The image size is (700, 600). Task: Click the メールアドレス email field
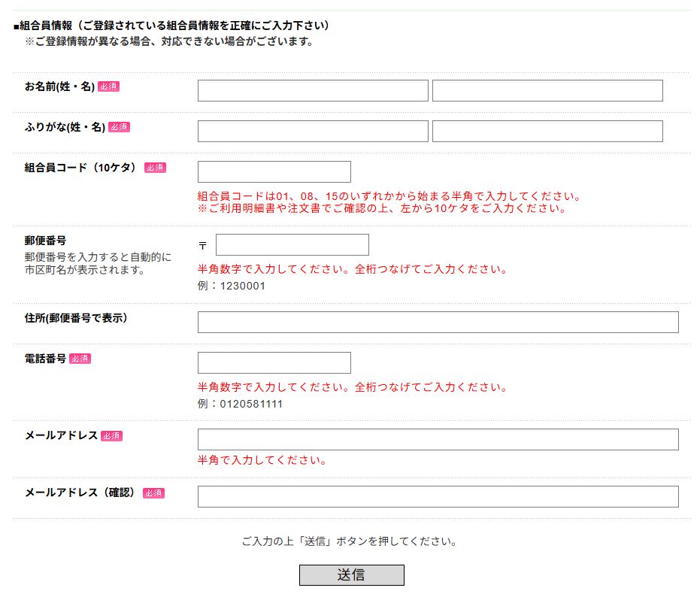click(437, 439)
